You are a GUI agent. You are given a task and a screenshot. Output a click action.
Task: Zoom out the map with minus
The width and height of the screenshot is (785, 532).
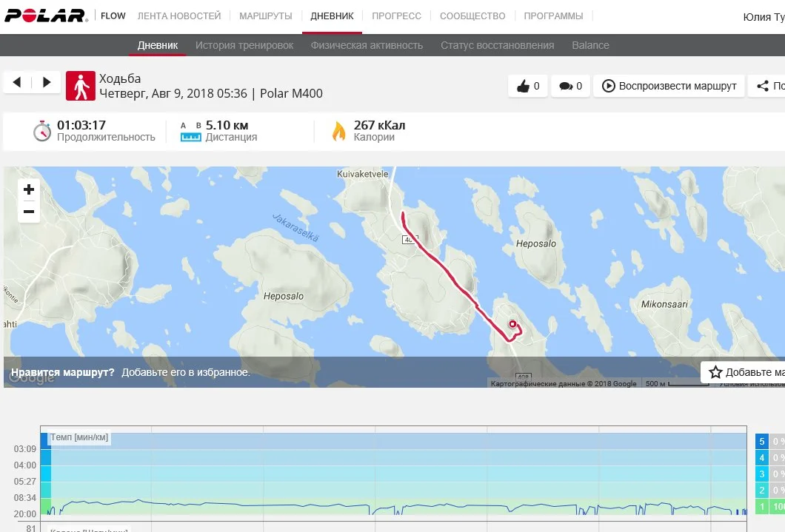point(29,212)
